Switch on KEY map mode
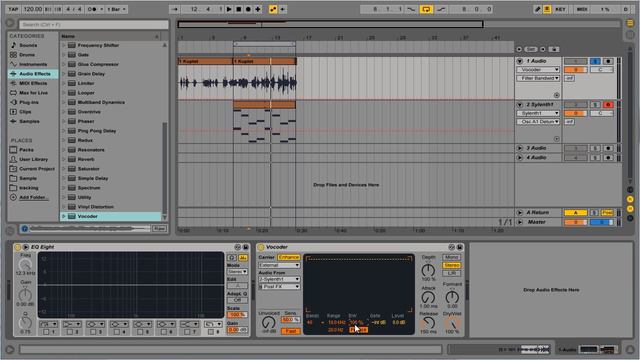This screenshot has height=360, width=640. coord(560,9)
